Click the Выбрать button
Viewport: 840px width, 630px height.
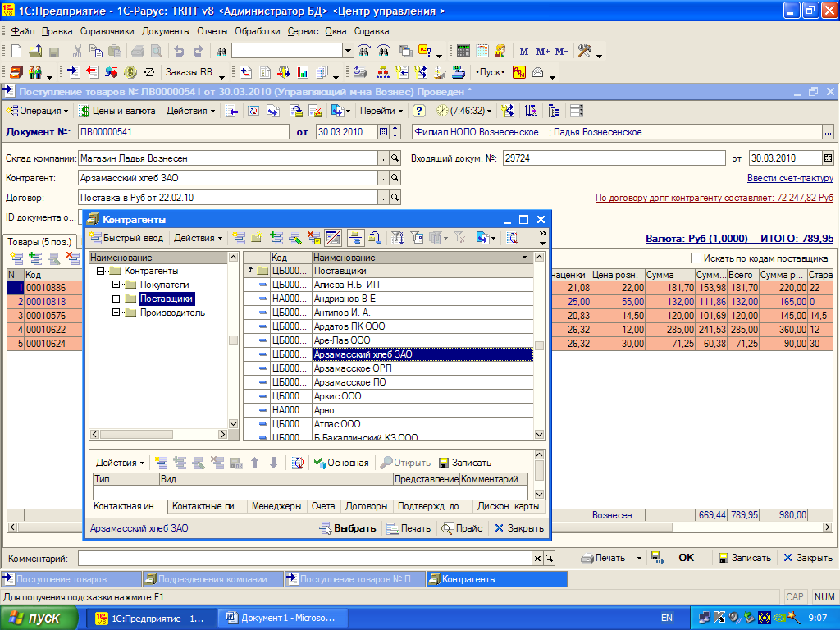point(348,528)
